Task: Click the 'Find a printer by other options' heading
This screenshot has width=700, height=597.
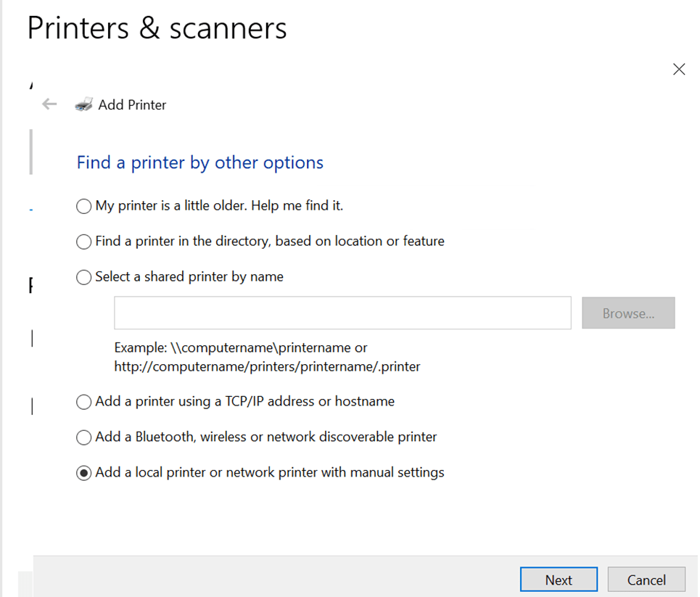Action: coord(200,162)
